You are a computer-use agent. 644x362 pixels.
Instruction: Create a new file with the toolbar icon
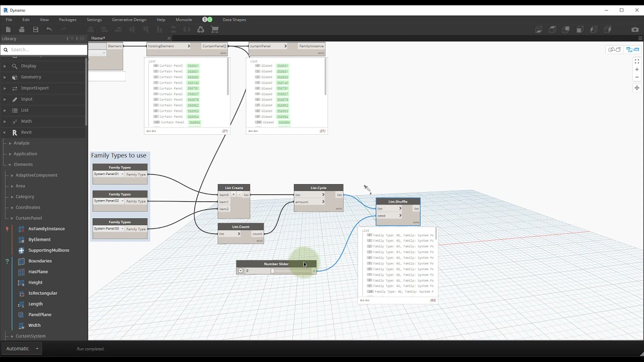pos(9,30)
